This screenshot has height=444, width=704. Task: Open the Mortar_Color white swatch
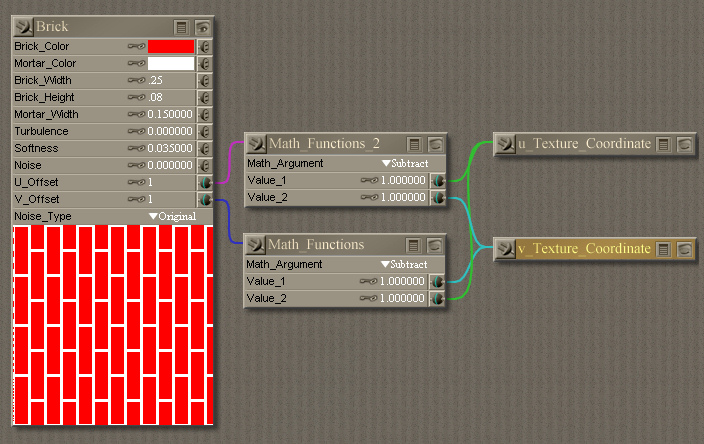pyautogui.click(x=171, y=63)
